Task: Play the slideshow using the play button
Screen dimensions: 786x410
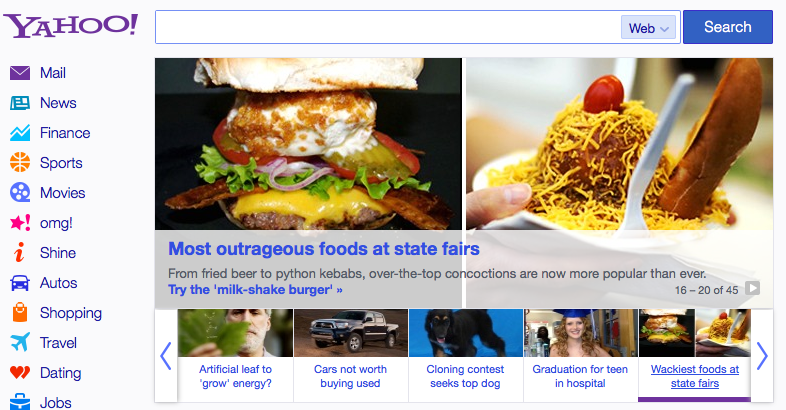Action: tap(752, 288)
